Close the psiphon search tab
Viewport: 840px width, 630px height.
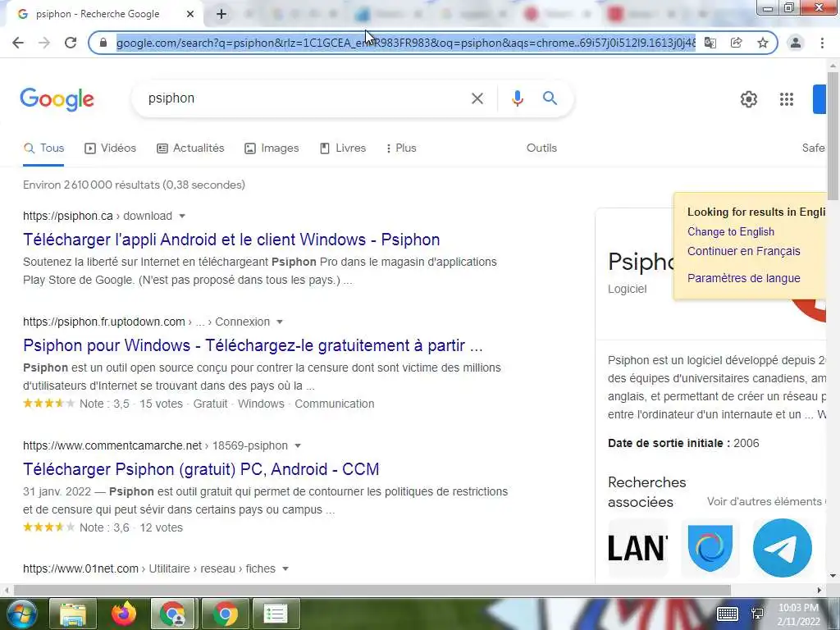(190, 15)
